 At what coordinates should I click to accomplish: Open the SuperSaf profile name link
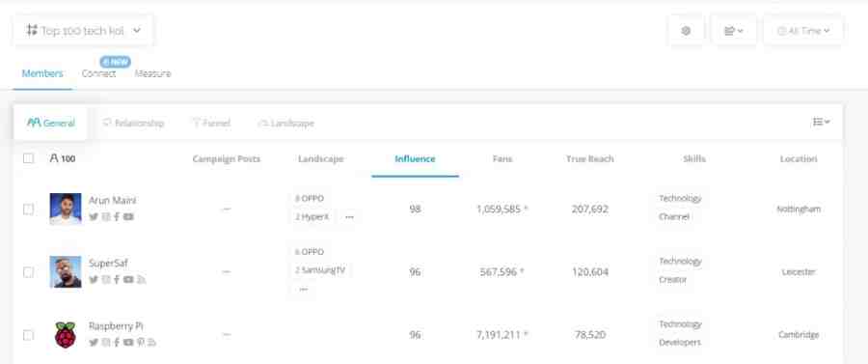(108, 264)
